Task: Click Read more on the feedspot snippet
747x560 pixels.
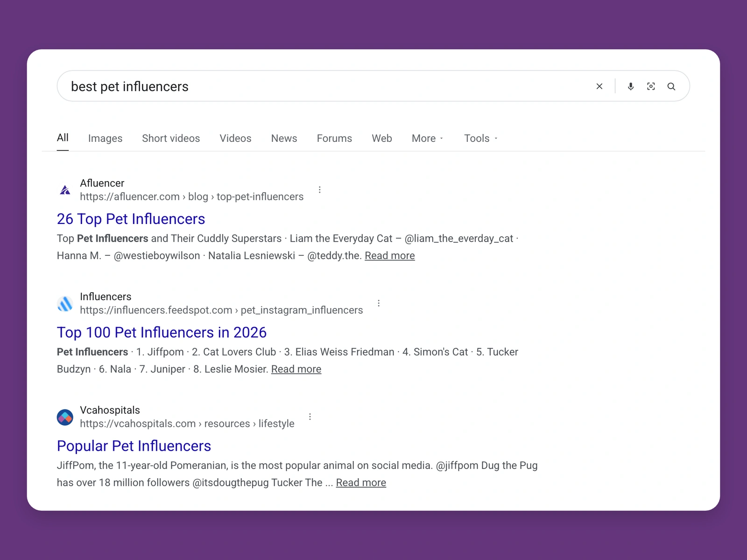Action: point(296,369)
